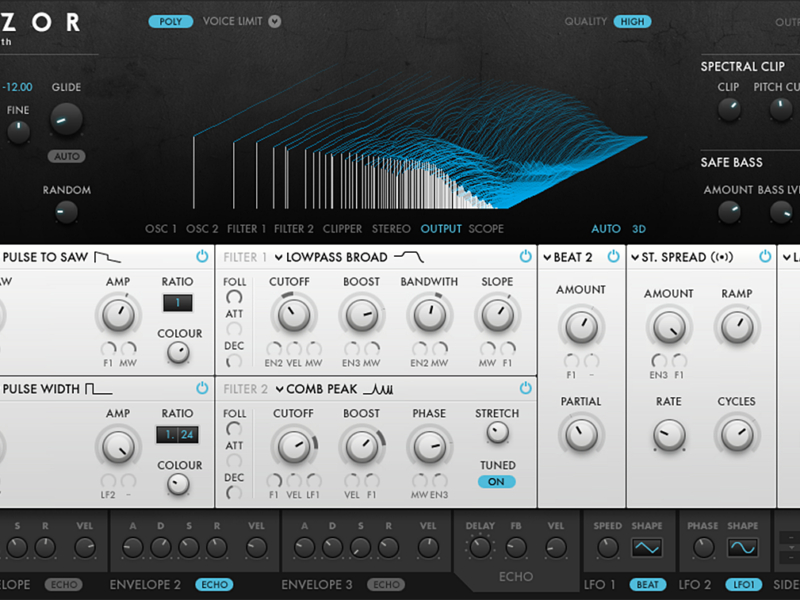Image resolution: width=800 pixels, height=600 pixels.
Task: Select LFO 1 sine wave shape icon
Action: pyautogui.click(x=647, y=548)
